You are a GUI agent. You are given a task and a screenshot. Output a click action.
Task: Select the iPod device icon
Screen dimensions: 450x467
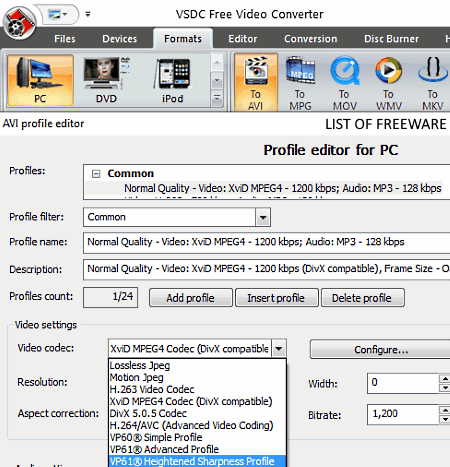pyautogui.click(x=172, y=80)
